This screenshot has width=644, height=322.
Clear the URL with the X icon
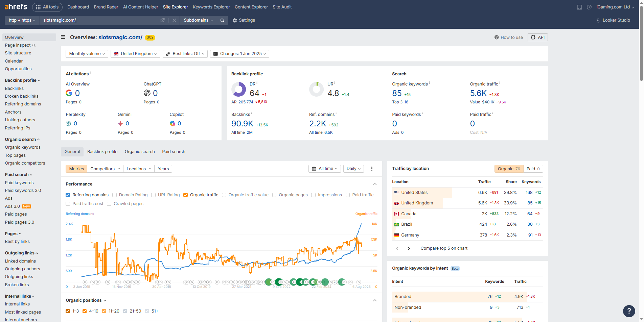[174, 20]
